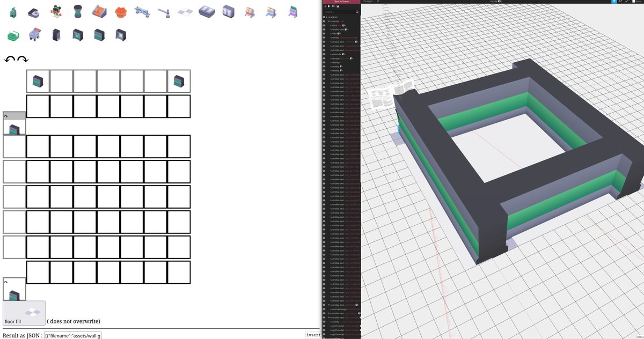
Task: Click the top-left wall tile in grid
Action: 38,82
